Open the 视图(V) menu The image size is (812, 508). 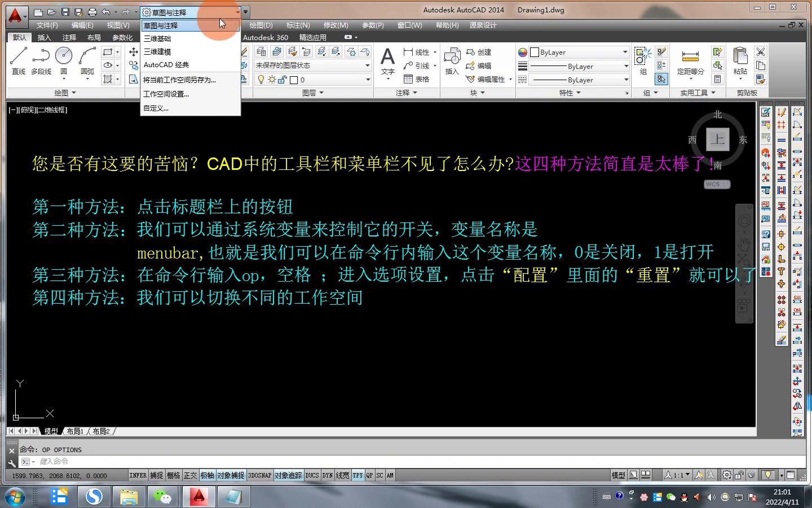pyautogui.click(x=117, y=25)
